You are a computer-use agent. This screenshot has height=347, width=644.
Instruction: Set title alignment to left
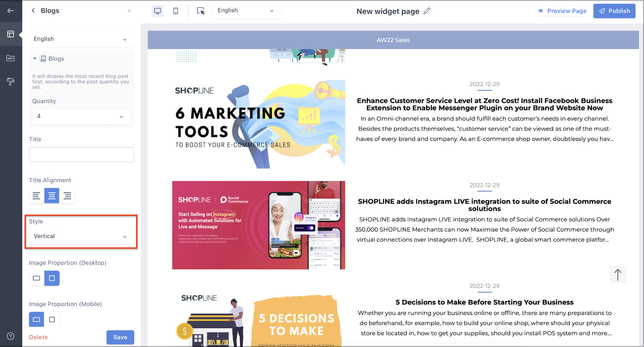click(36, 195)
